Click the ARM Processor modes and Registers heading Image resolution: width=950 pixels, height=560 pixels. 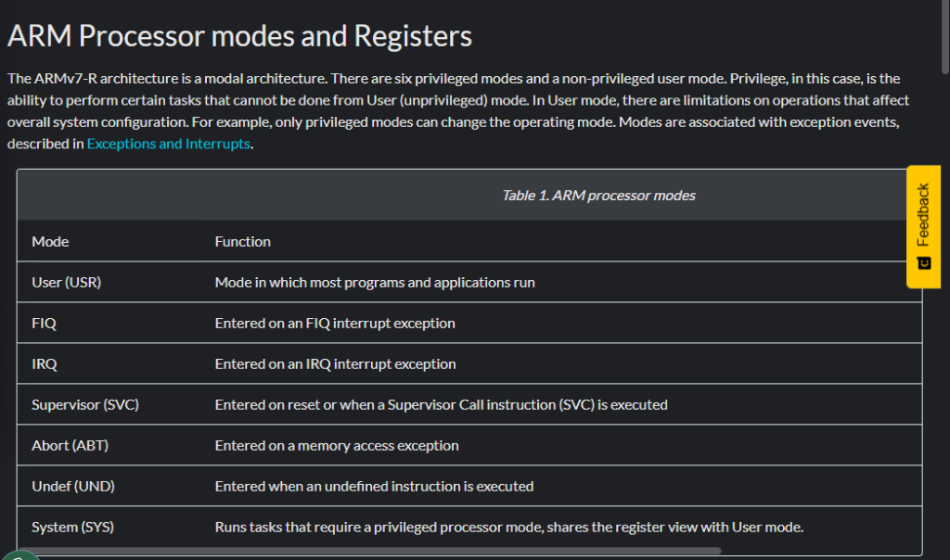pos(239,36)
